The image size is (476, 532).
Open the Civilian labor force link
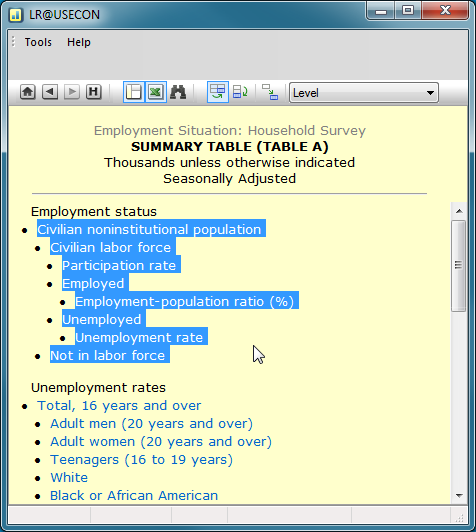(x=111, y=248)
